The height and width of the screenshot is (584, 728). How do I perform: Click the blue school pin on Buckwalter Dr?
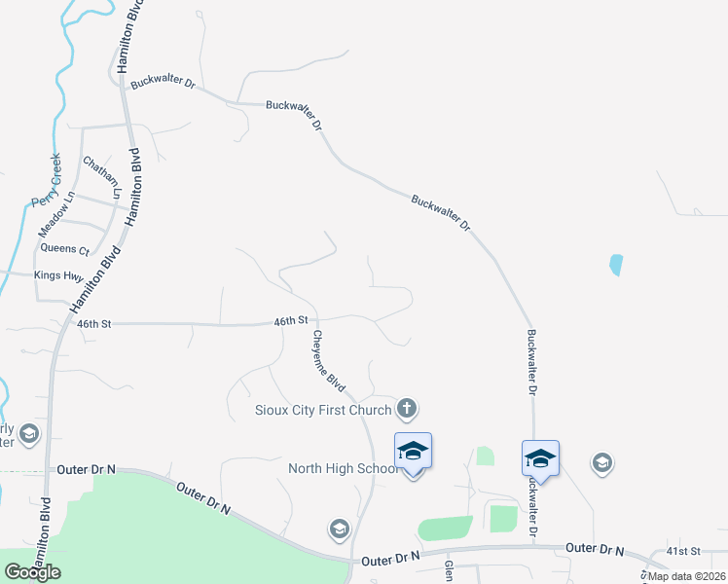540,459
